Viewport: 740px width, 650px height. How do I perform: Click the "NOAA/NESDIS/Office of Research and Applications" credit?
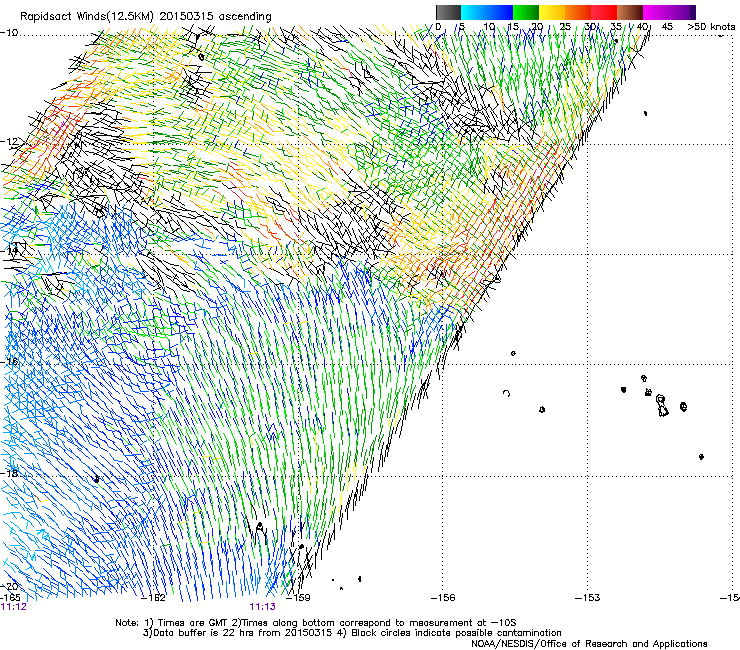click(x=589, y=644)
